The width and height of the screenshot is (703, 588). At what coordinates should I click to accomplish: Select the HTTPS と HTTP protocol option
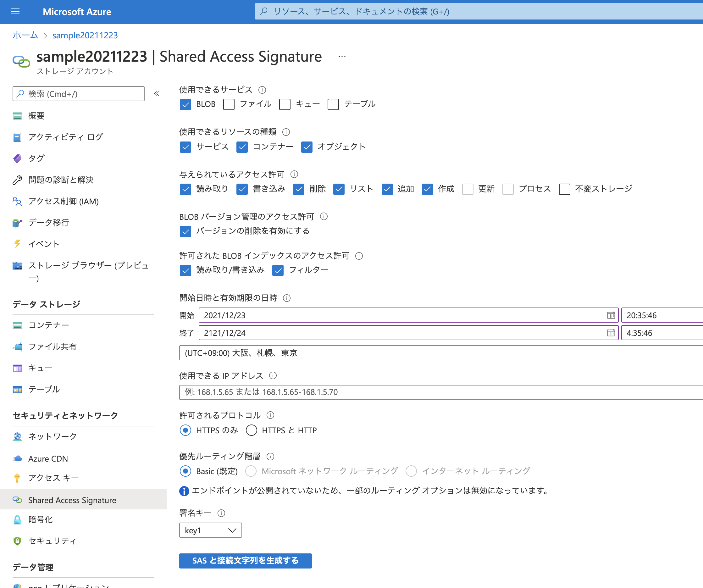pyautogui.click(x=252, y=430)
